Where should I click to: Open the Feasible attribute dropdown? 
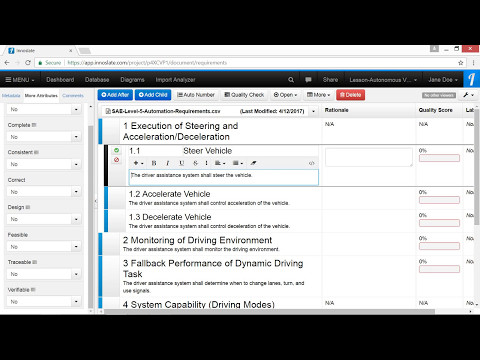tap(44, 247)
